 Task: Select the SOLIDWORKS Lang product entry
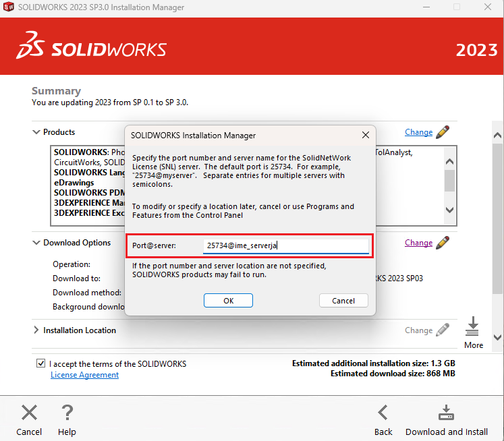tap(89, 173)
